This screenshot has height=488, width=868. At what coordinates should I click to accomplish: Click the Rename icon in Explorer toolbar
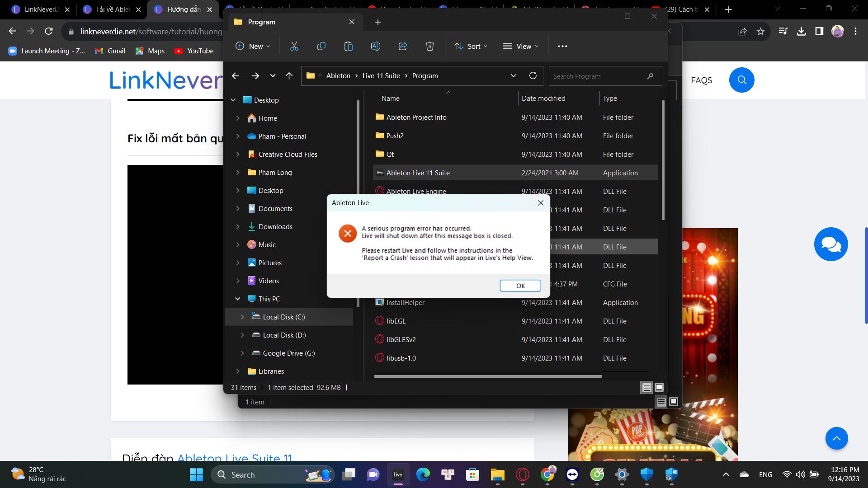(x=376, y=46)
